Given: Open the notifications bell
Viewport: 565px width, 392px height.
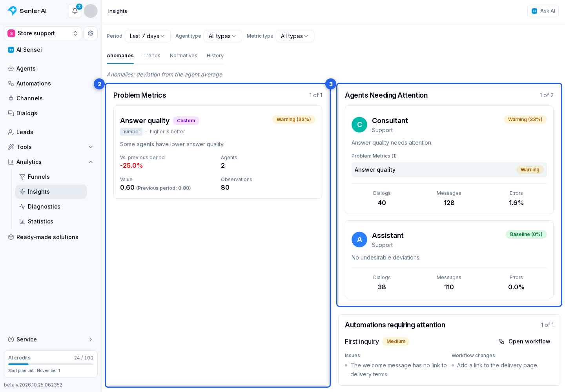Looking at the screenshot, I should pos(75,11).
